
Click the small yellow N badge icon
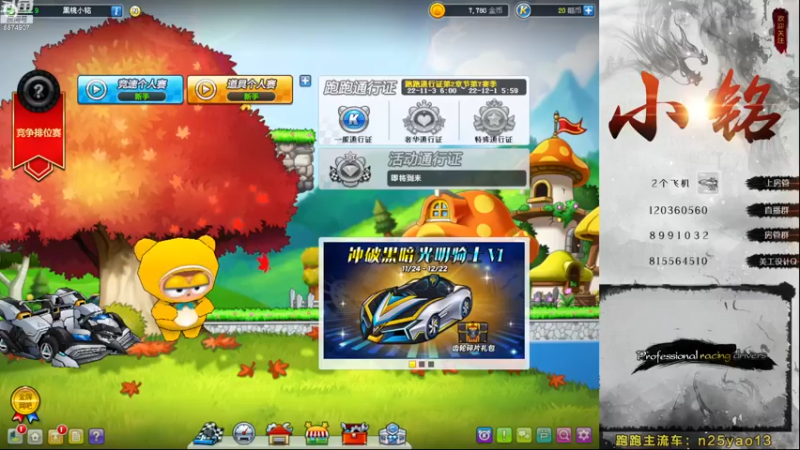coord(135,11)
